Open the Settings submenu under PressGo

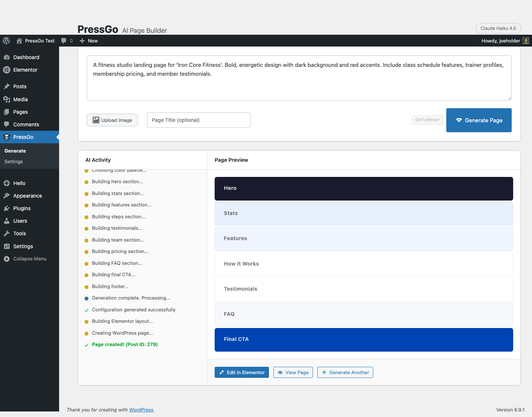coord(14,162)
